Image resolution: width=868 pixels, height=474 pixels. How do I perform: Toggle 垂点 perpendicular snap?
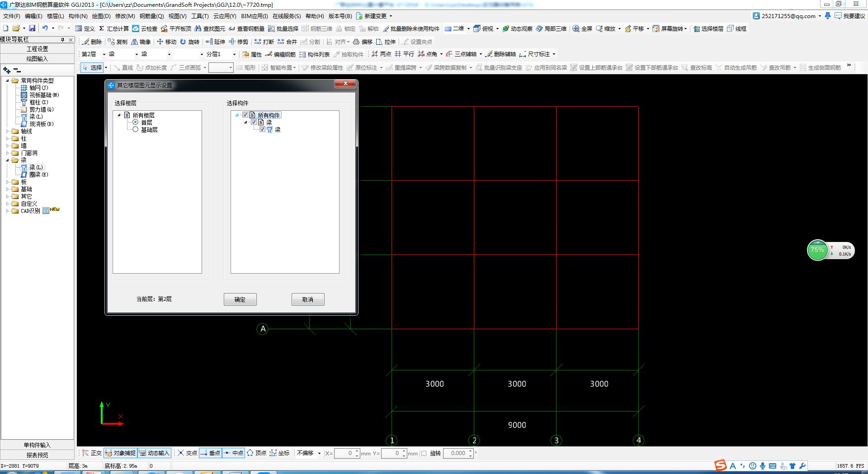(x=210, y=453)
